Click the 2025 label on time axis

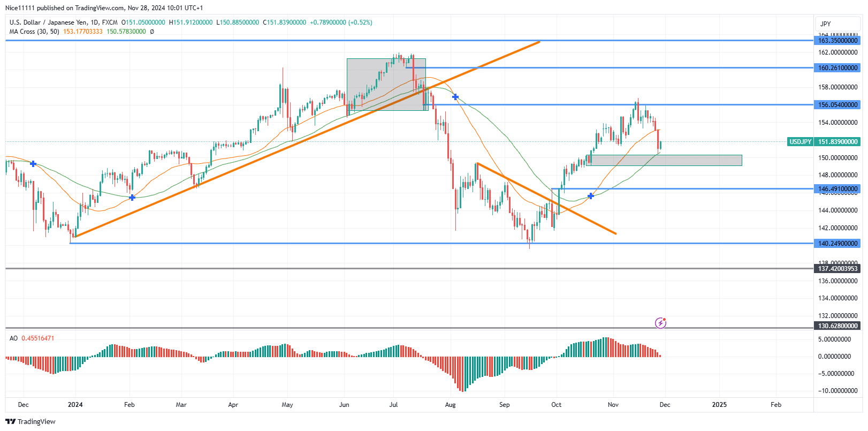[x=719, y=405]
